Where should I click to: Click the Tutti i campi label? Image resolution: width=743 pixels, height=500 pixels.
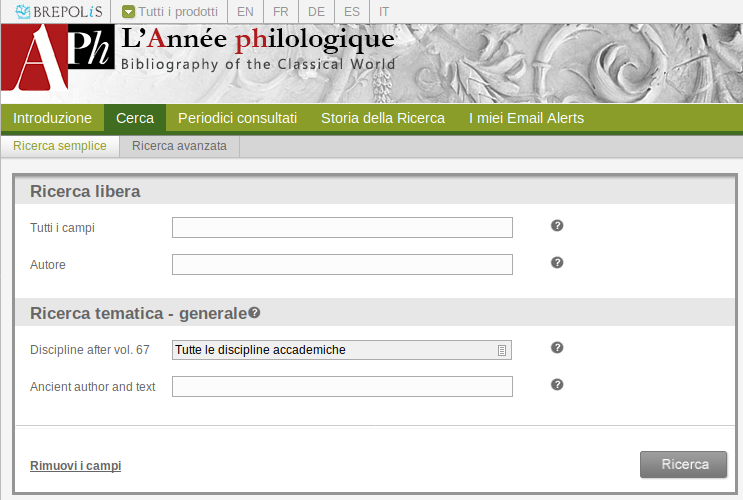63,228
